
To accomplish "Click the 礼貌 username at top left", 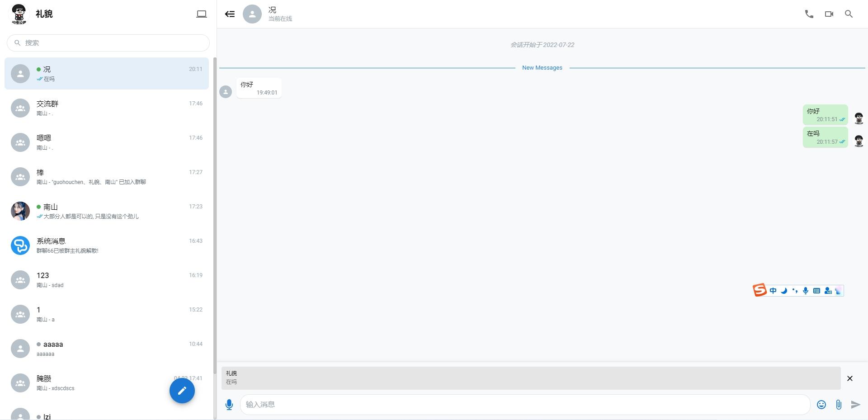I will coord(44,14).
